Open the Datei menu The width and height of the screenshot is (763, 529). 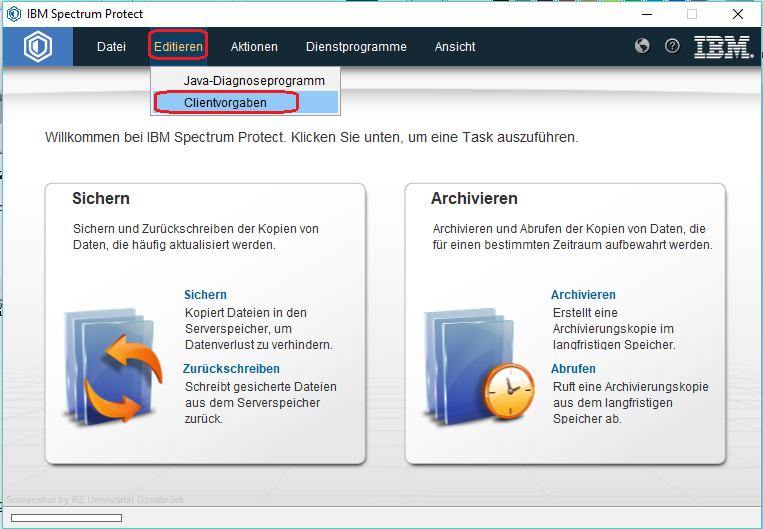click(x=111, y=47)
